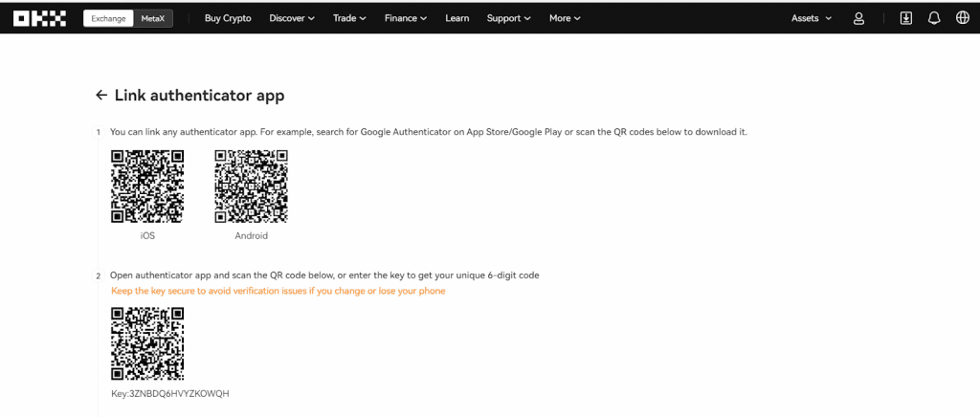980x417 pixels.
Task: Click the key text 3ZNBDQ6HVYZKOWQH
Action: point(179,394)
